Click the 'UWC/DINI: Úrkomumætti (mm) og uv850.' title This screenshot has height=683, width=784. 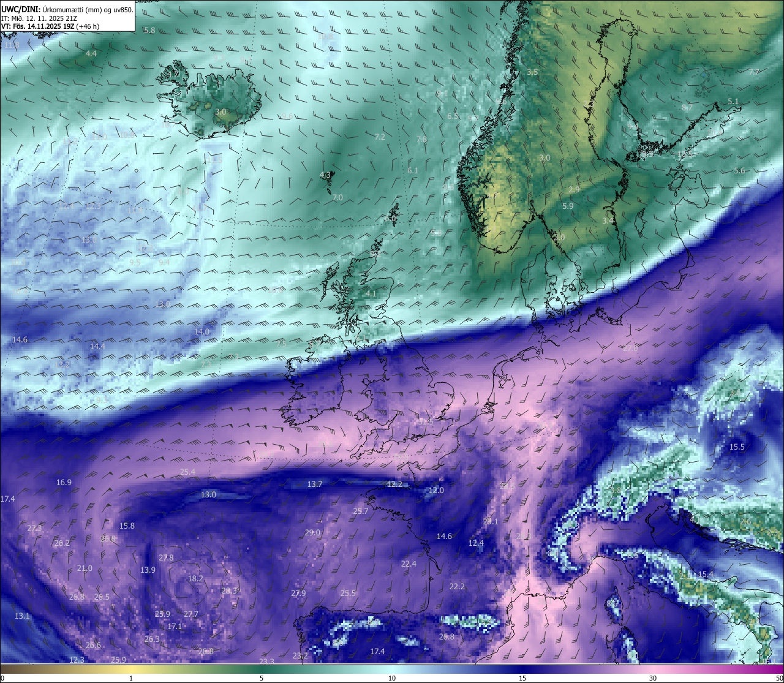click(67, 10)
